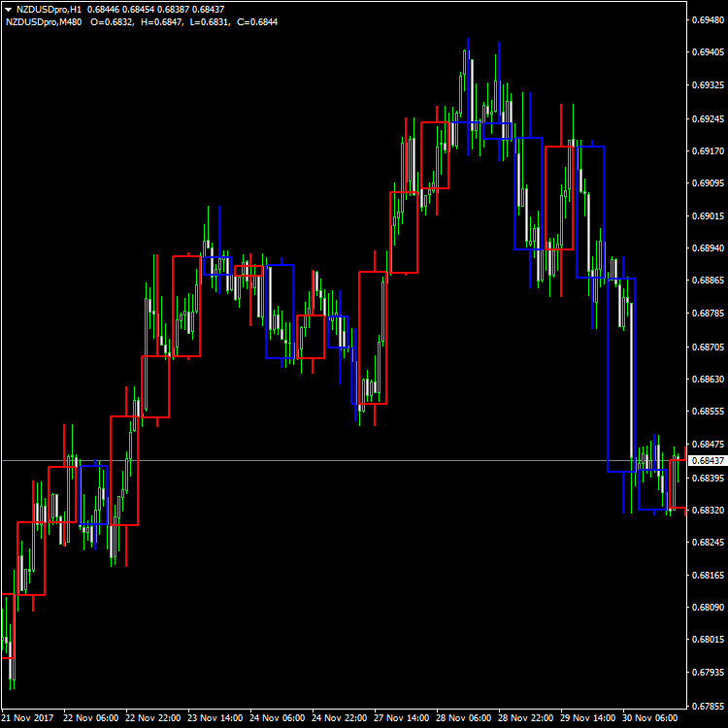Click the 0.69015 price scale label
This screenshot has width=728, height=728.
coord(708,216)
